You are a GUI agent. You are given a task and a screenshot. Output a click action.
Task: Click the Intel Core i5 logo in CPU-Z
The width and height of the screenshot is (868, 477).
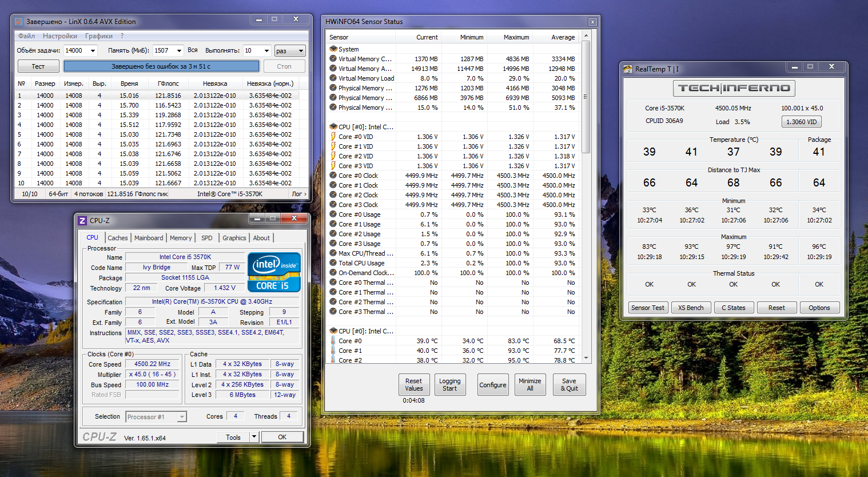(x=273, y=272)
